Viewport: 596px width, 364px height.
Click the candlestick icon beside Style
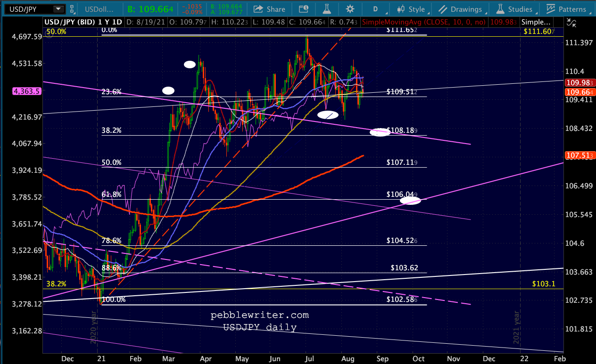click(x=401, y=9)
